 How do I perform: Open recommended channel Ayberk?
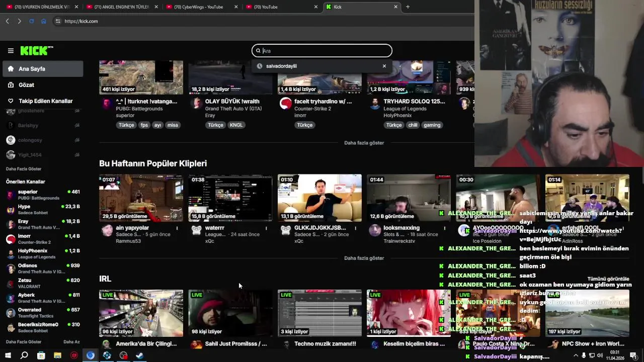pyautogui.click(x=43, y=298)
